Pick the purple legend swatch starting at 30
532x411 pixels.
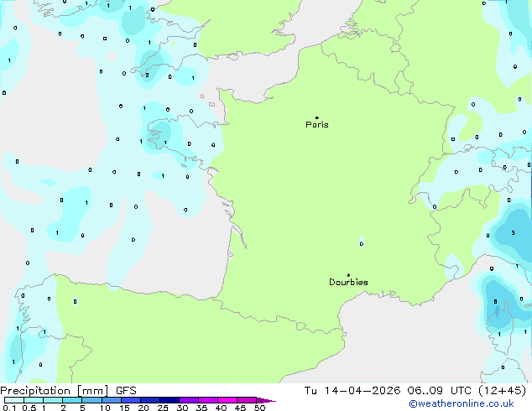[x=189, y=400]
